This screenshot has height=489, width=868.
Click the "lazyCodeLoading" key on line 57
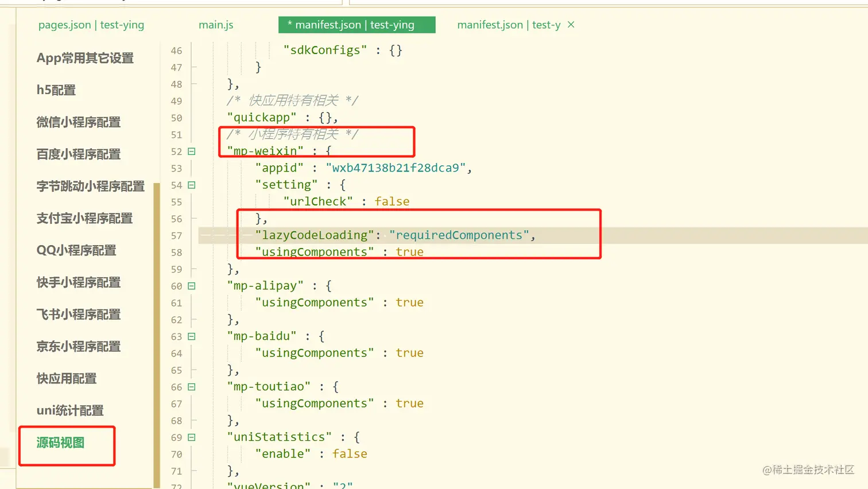[315, 235]
